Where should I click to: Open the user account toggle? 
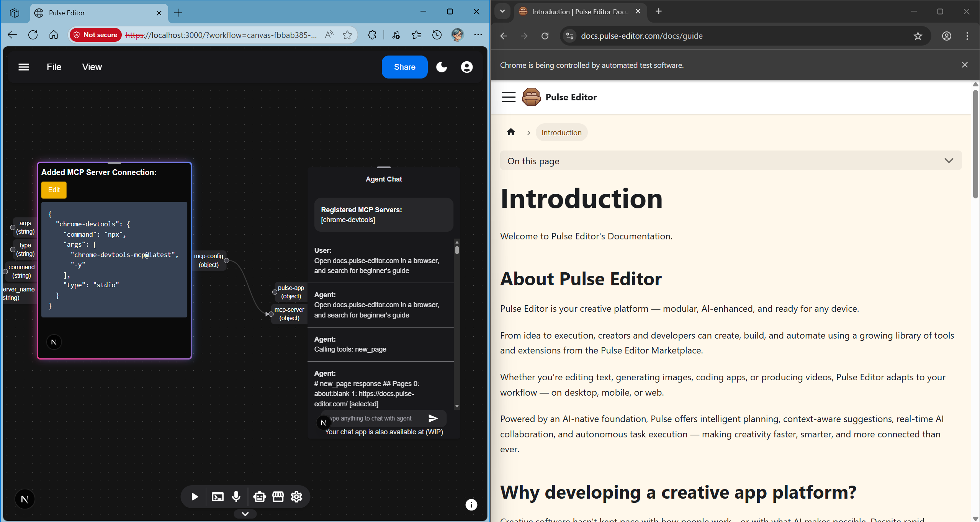[466, 67]
